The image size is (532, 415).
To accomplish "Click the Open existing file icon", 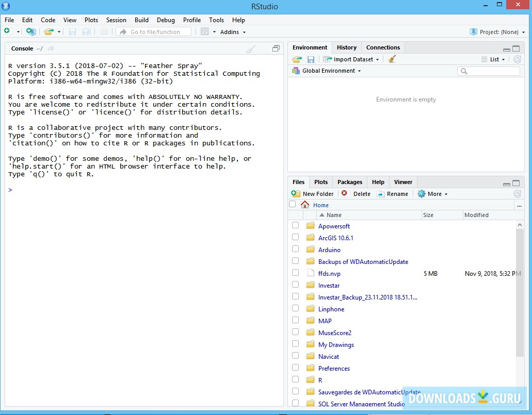I will pos(49,31).
